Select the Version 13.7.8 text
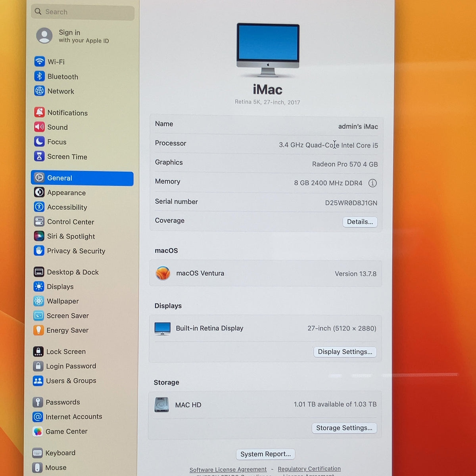The image size is (476, 476). coord(355,274)
